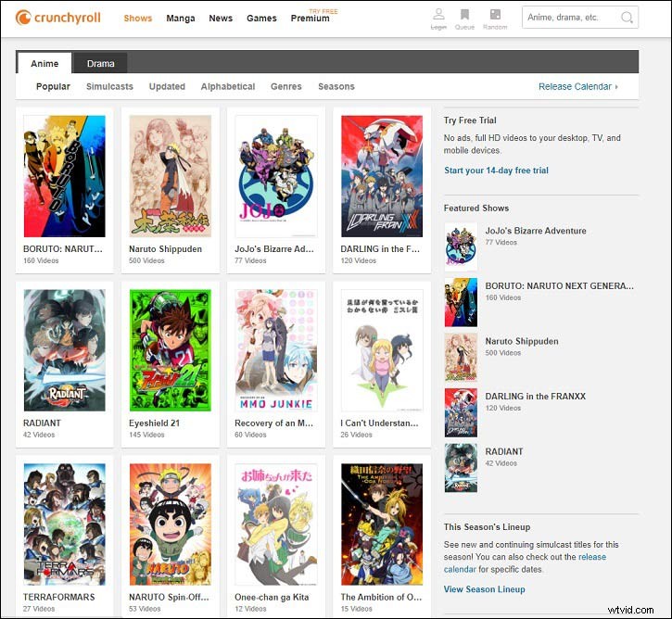672x619 pixels.
Task: Select the Genres filter
Action: point(286,86)
